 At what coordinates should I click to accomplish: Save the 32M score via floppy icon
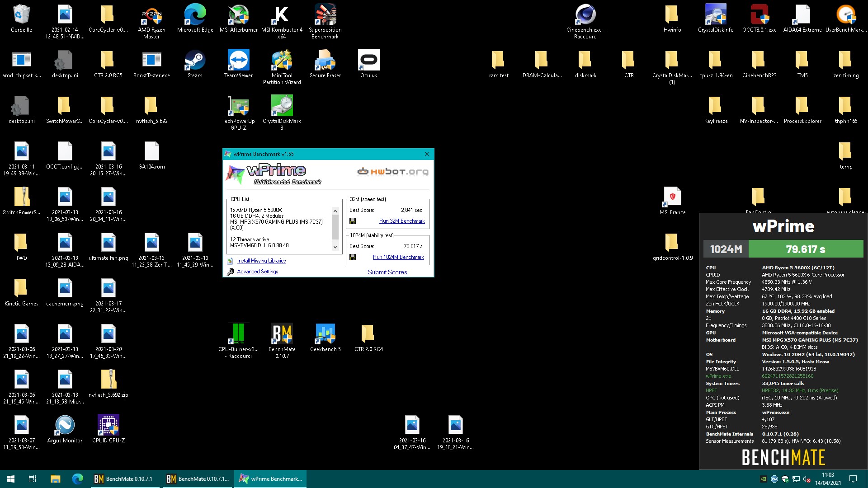pyautogui.click(x=353, y=221)
